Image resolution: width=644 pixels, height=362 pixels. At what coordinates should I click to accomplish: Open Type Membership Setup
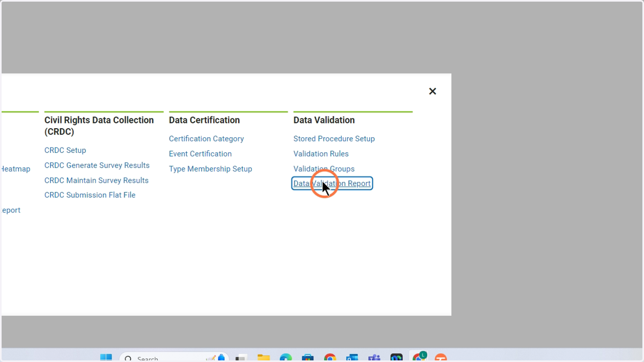[210, 169]
